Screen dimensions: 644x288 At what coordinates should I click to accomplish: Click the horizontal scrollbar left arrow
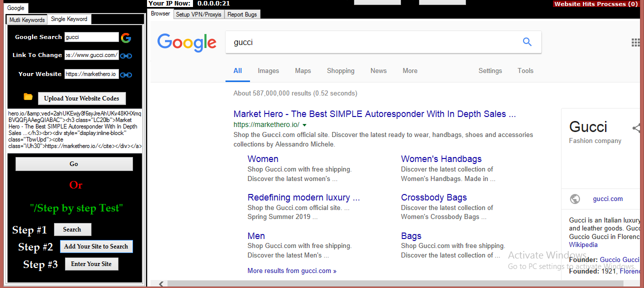160,283
